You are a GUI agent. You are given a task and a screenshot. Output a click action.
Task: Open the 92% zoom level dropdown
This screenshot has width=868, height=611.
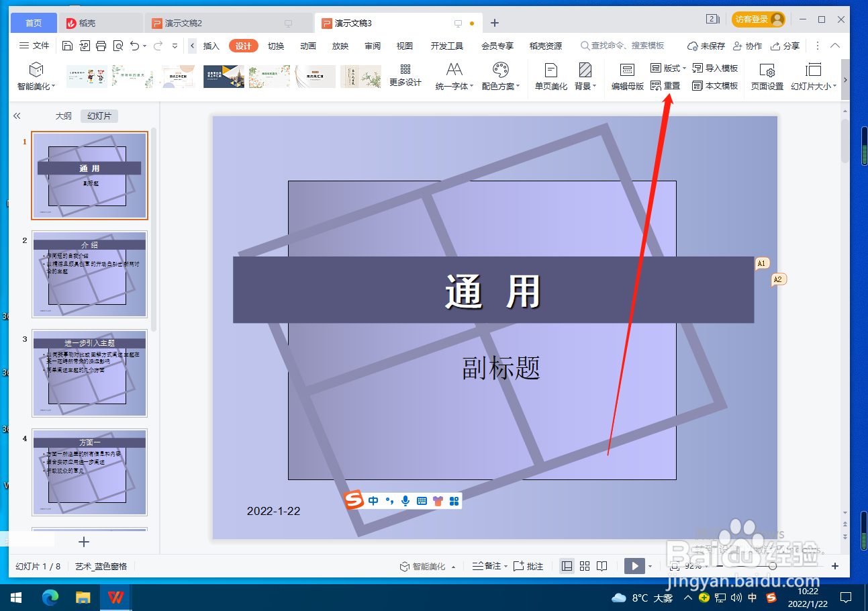(695, 566)
